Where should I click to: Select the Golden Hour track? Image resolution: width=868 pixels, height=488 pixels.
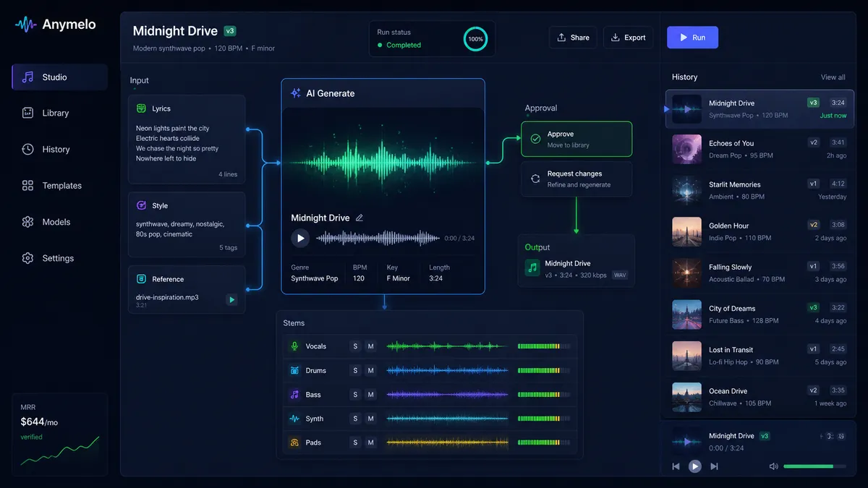click(759, 232)
